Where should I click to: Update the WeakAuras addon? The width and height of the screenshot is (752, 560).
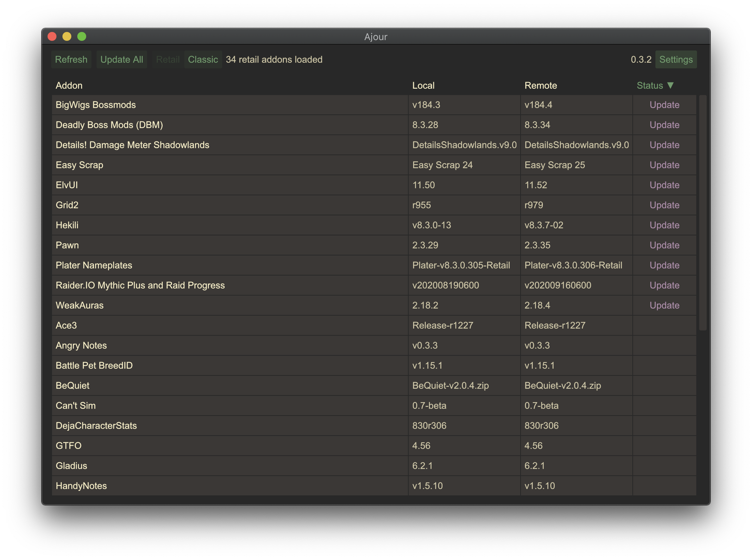coord(664,306)
